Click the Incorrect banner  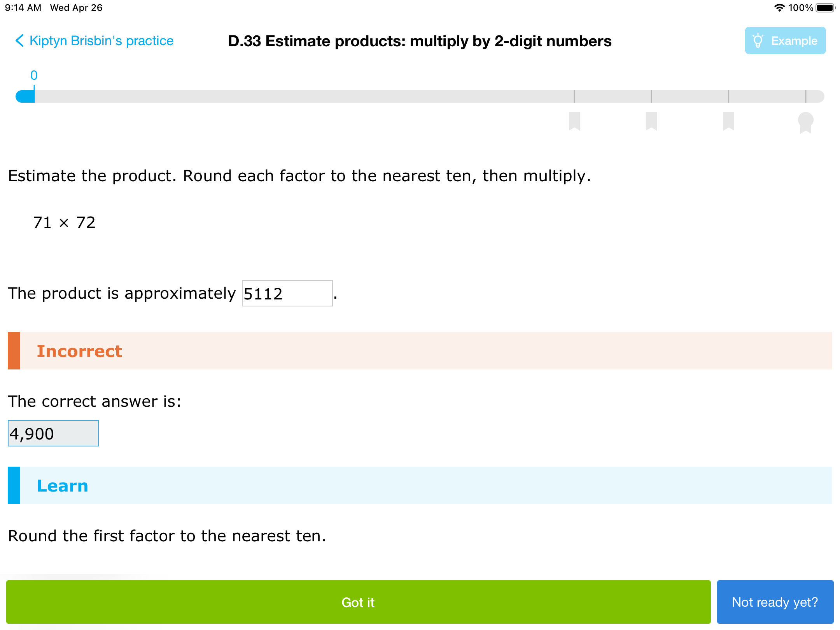(x=79, y=350)
